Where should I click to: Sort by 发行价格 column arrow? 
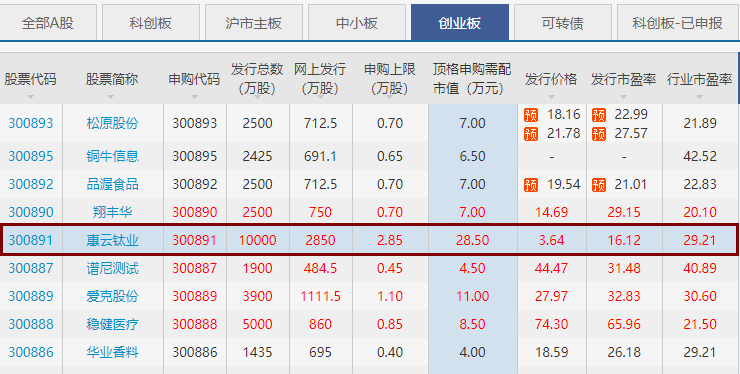point(551,97)
